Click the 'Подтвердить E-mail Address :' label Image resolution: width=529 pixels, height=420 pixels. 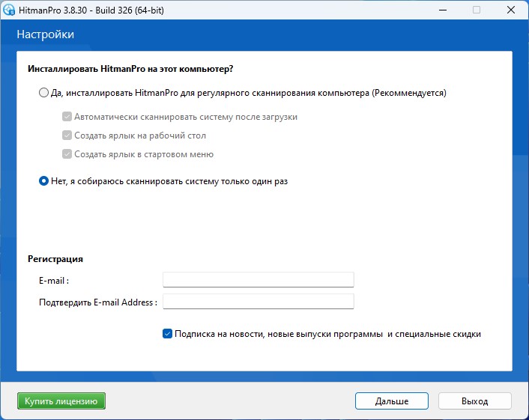(98, 302)
